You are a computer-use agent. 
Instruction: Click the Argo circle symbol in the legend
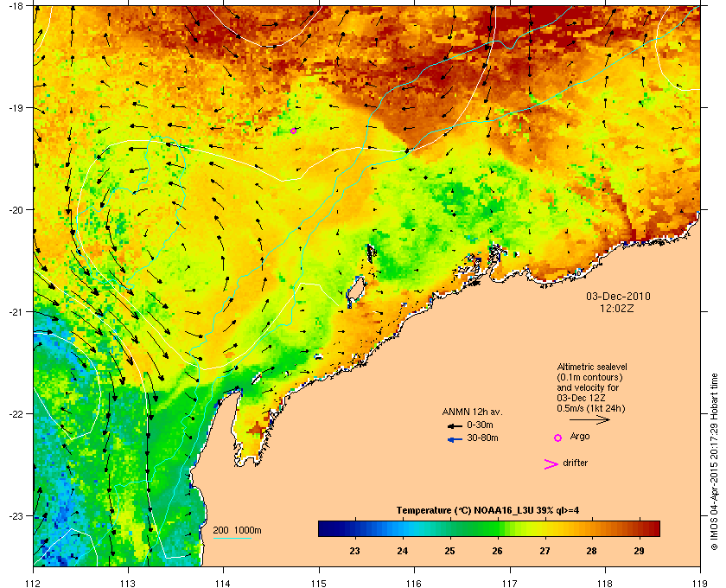point(558,438)
